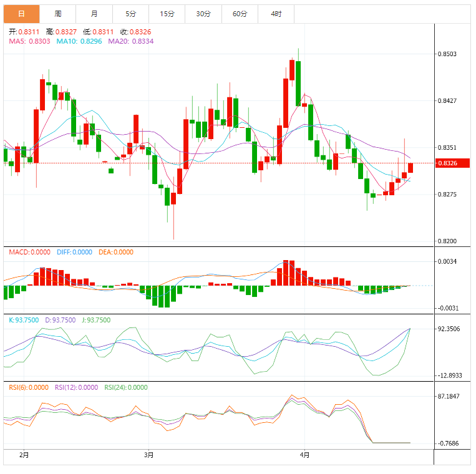
Task: Click the 0.8427 price axis label
Action: click(447, 101)
